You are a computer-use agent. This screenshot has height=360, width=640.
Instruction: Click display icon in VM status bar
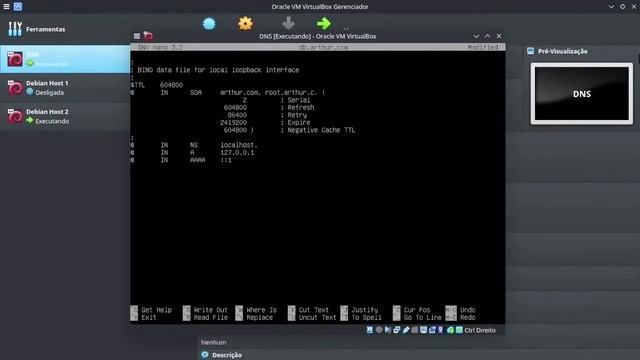coord(424,330)
